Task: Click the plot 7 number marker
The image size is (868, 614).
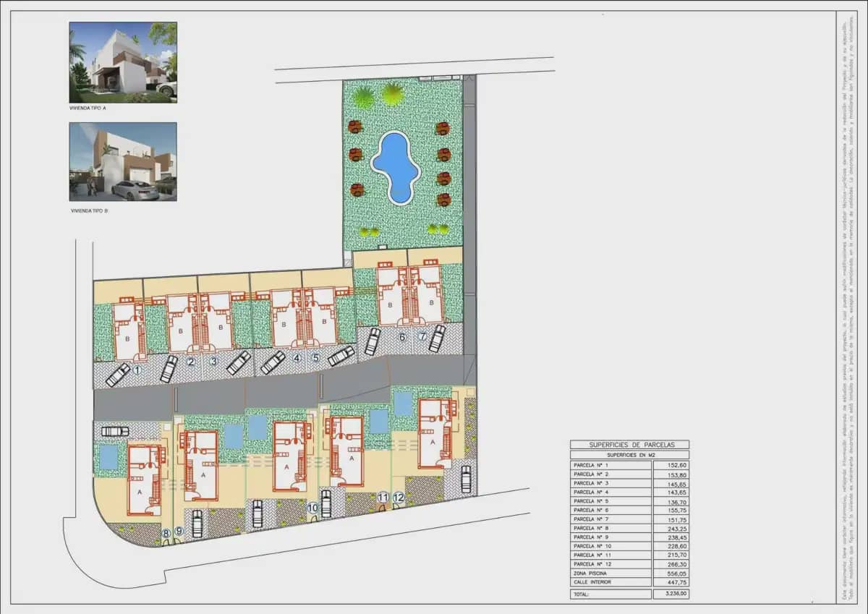Action: tap(423, 337)
